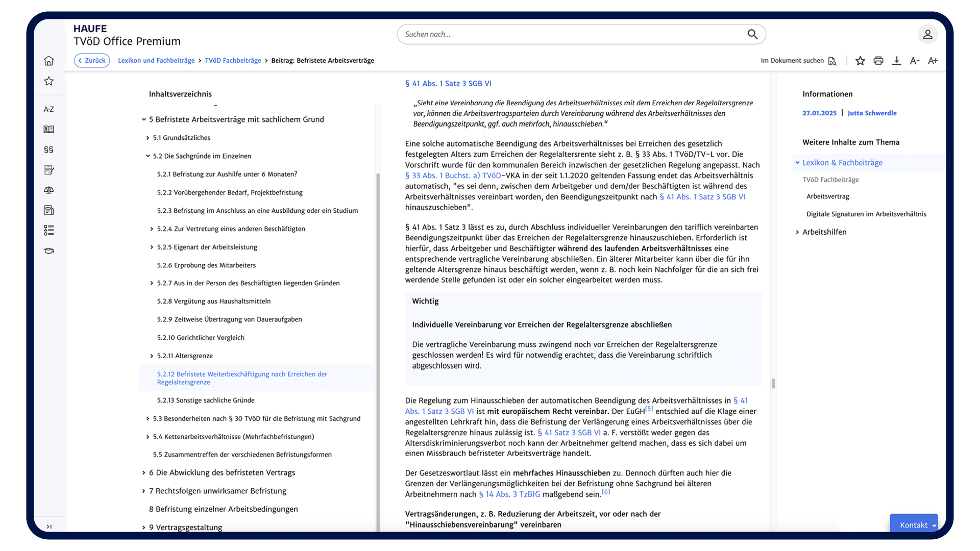Open the A-Z index icon
This screenshot has height=551, width=980.
(48, 109)
